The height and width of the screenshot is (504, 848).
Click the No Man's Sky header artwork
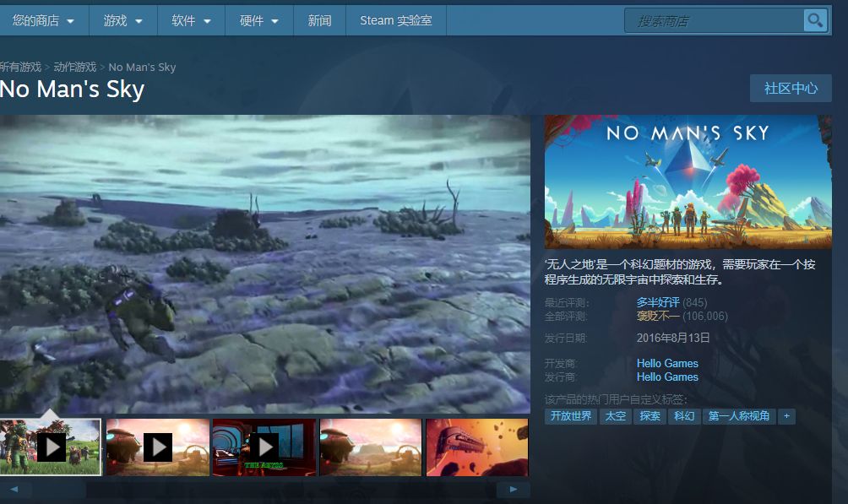[688, 182]
